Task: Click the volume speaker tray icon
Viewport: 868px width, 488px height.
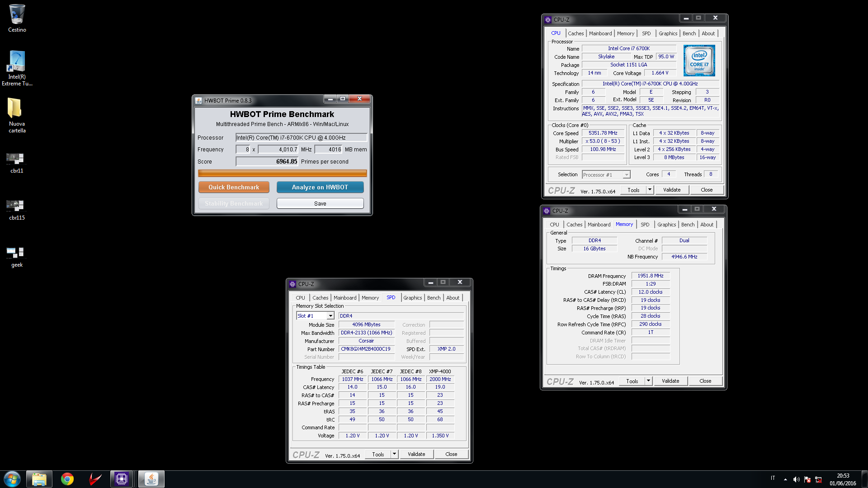Action: (796, 479)
